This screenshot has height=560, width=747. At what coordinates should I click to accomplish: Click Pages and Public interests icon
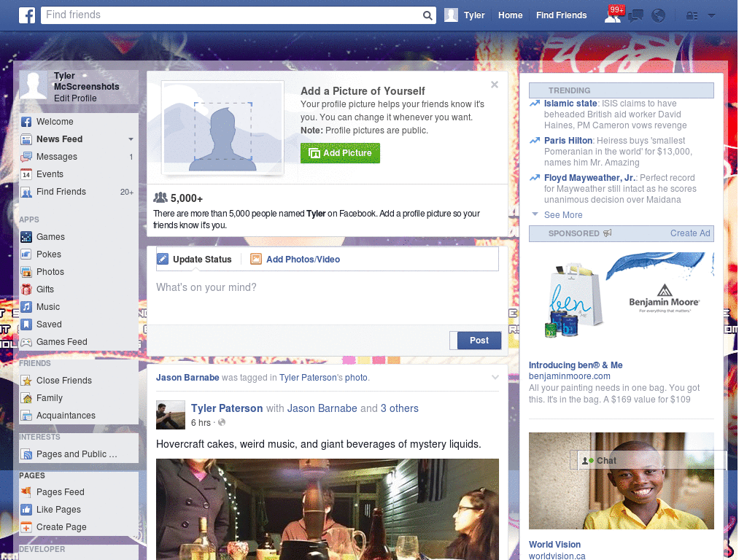pos(27,454)
